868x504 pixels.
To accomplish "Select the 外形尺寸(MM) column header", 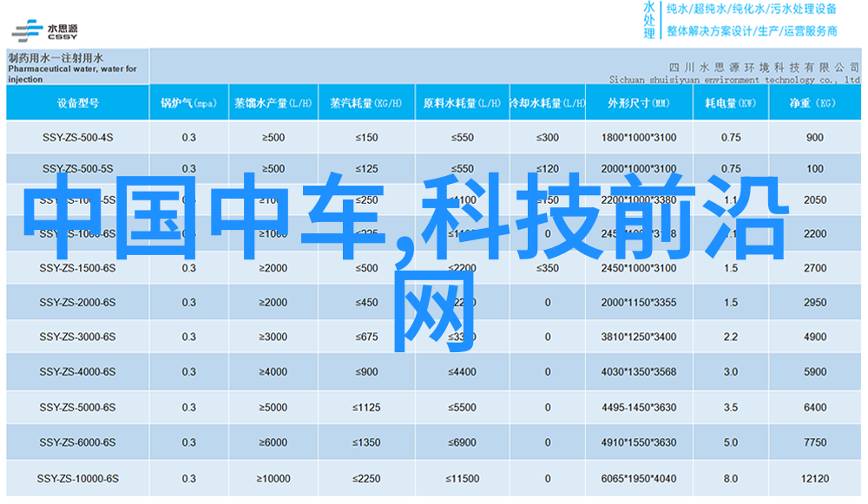I will tap(638, 102).
